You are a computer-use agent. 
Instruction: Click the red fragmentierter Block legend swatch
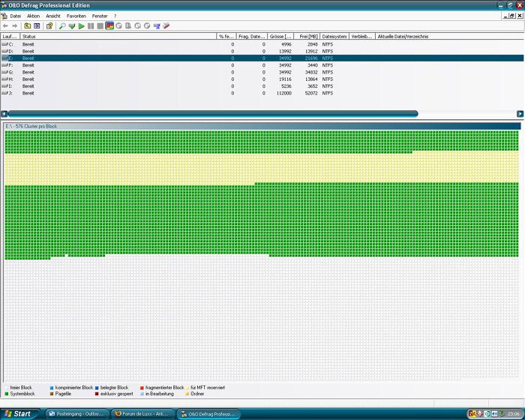point(142,388)
